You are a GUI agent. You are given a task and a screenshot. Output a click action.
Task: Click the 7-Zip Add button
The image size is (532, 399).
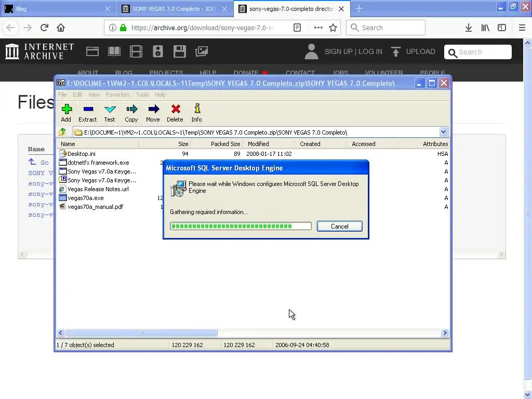tap(66, 113)
